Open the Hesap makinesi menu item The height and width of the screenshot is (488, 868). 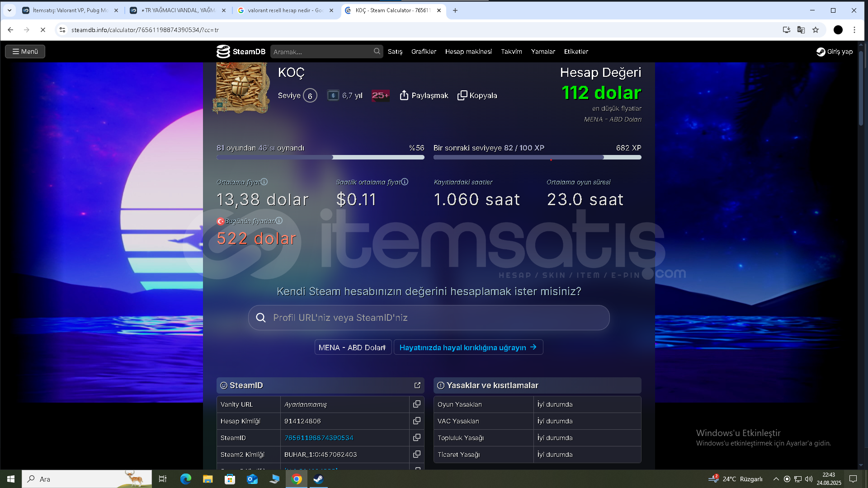468,52
